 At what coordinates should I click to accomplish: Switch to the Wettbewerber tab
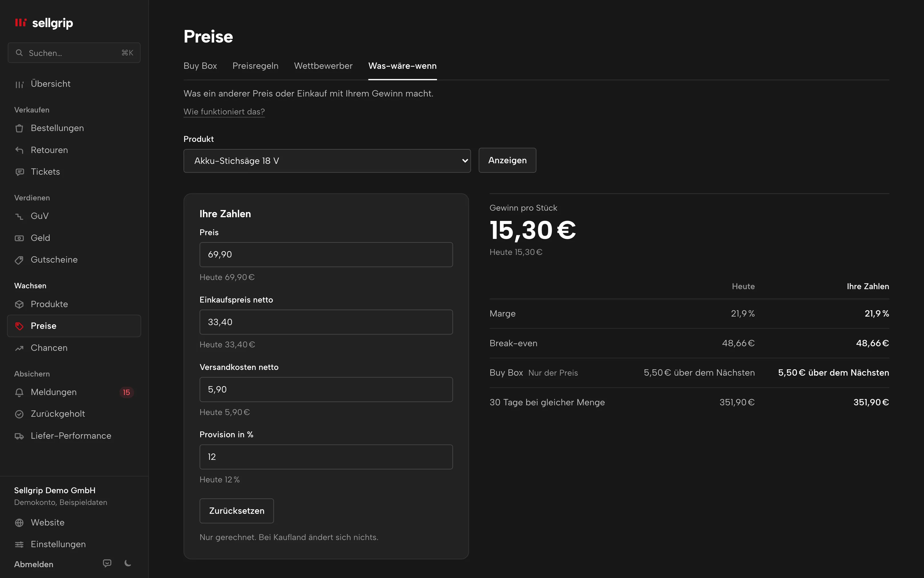coord(323,66)
